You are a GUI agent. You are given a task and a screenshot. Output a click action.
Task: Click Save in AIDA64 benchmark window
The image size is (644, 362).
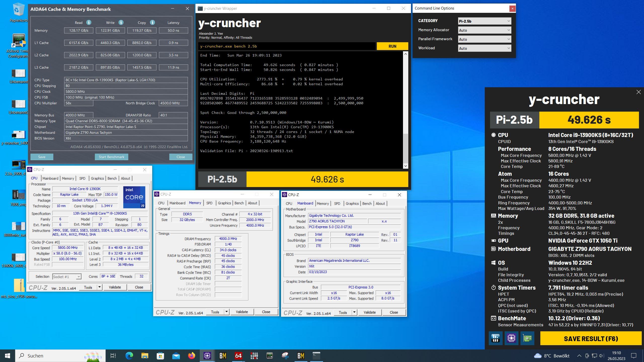coord(42,157)
